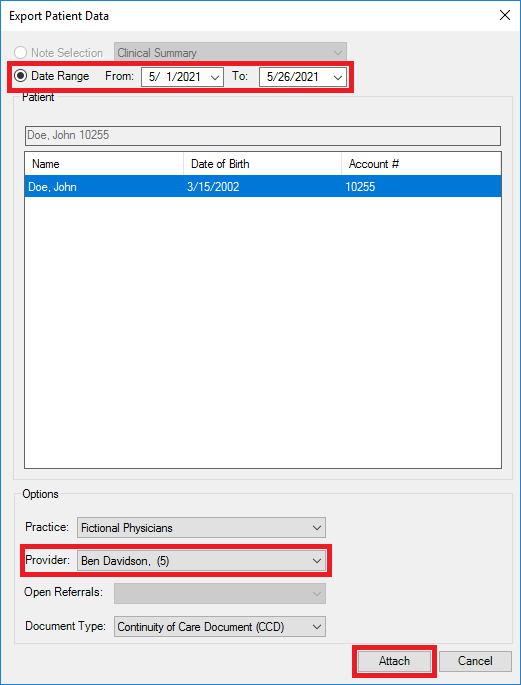521x685 pixels.
Task: Select the Date Range radio button
Action: click(x=20, y=76)
